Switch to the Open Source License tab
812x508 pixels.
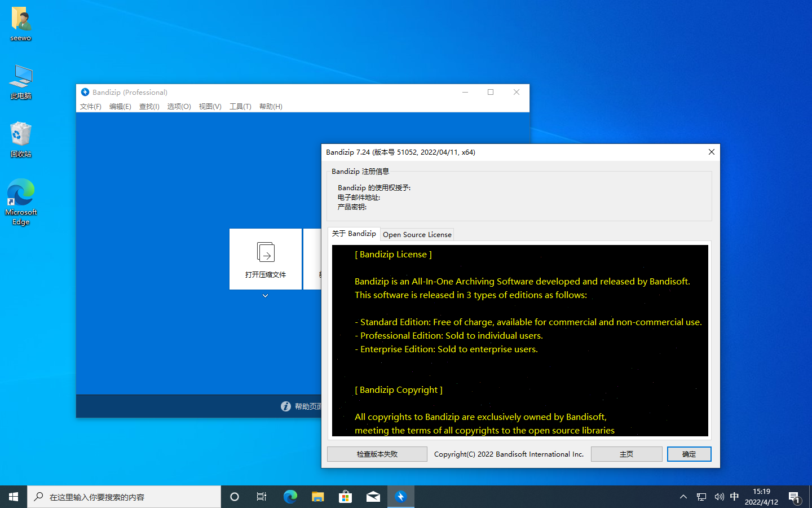click(417, 234)
